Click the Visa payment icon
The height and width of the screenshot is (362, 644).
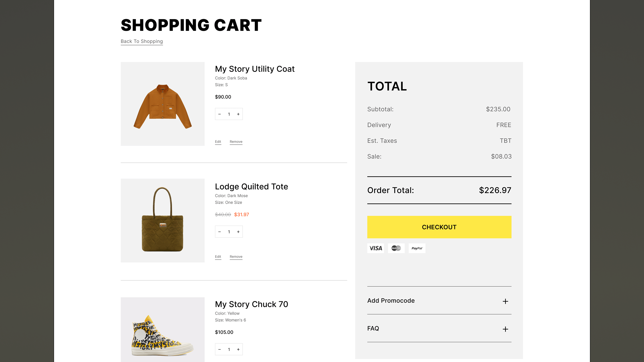376,248
